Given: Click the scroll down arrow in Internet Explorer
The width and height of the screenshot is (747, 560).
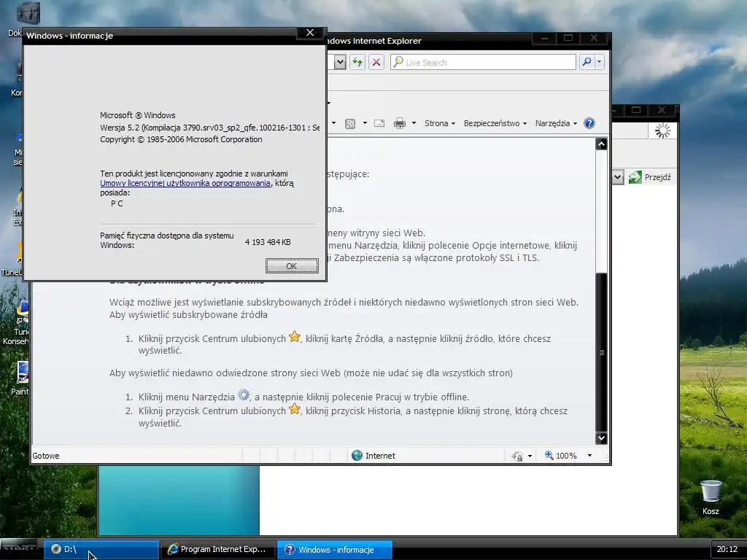Looking at the screenshot, I should 601,438.
